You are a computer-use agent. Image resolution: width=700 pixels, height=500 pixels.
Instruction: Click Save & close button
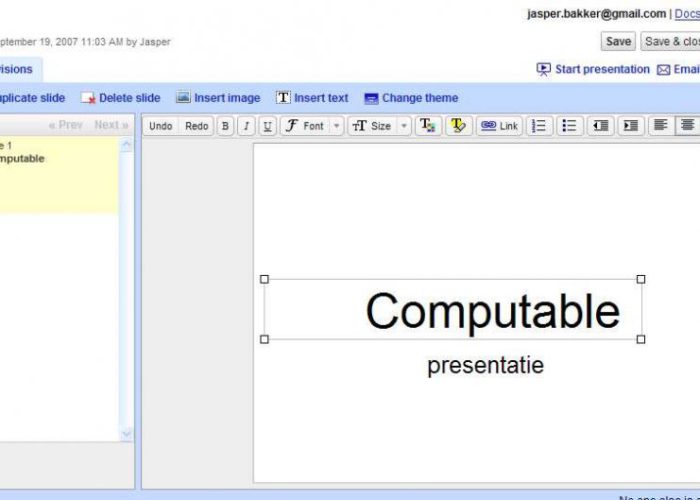click(x=671, y=42)
